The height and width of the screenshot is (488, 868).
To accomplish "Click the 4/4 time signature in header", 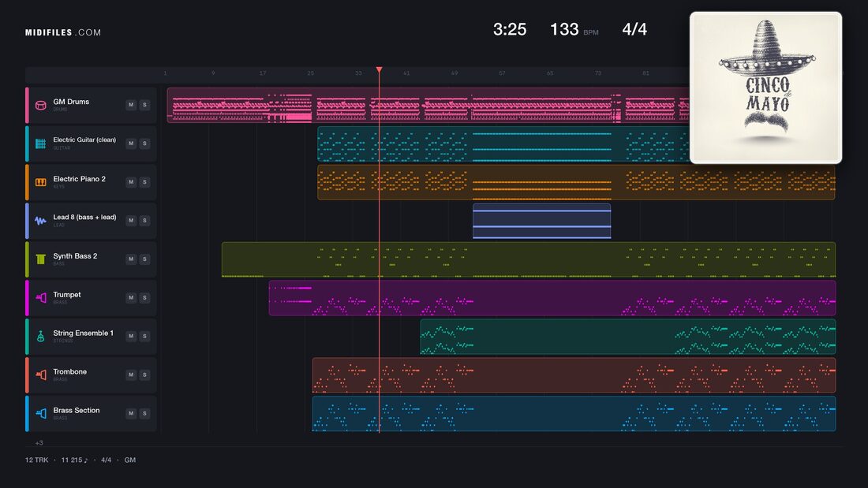I will (634, 29).
